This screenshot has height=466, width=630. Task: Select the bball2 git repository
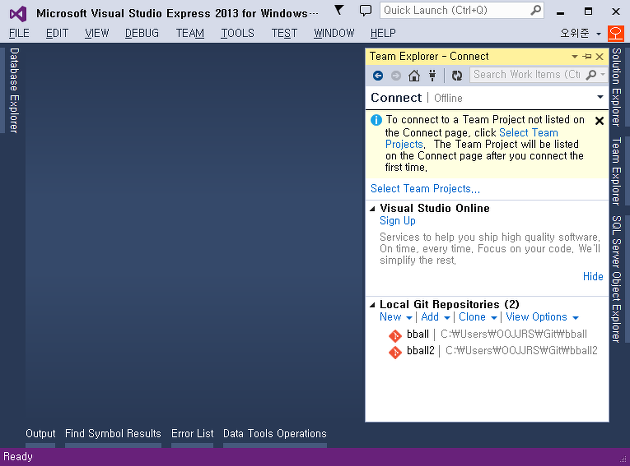click(x=493, y=351)
